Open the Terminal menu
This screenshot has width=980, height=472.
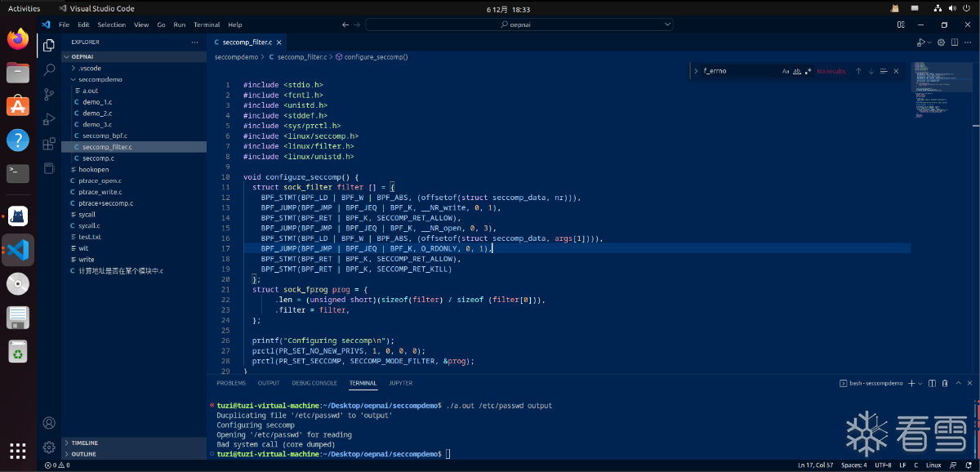pos(207,24)
